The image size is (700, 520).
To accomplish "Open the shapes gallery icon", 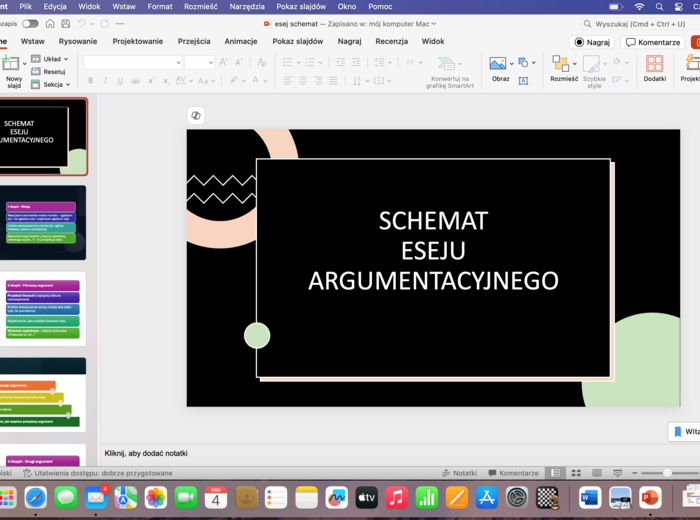I will tap(523, 62).
